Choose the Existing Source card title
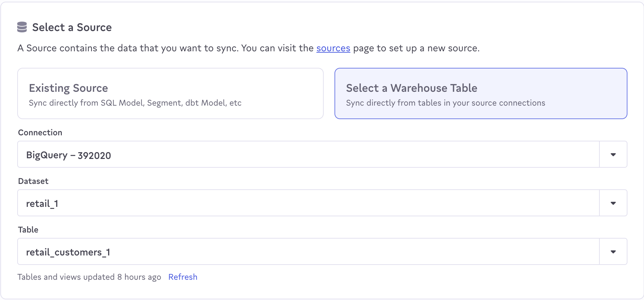644x300 pixels. click(x=68, y=88)
